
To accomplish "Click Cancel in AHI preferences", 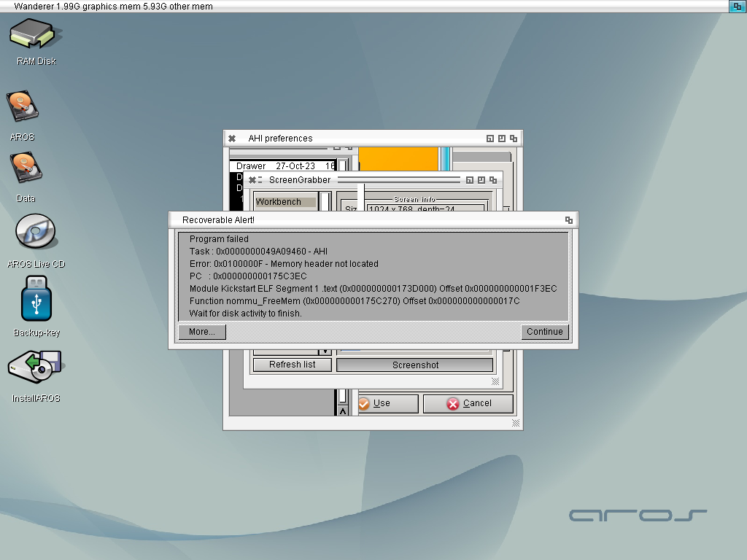I will pyautogui.click(x=468, y=404).
